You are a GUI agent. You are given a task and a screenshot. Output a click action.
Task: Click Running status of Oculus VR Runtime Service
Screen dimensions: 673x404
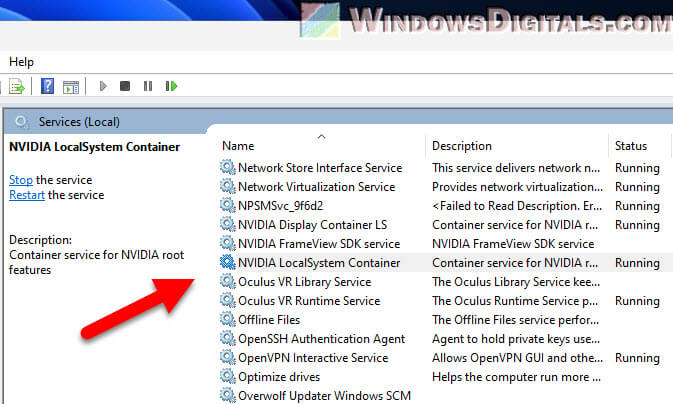pyautogui.click(x=637, y=301)
